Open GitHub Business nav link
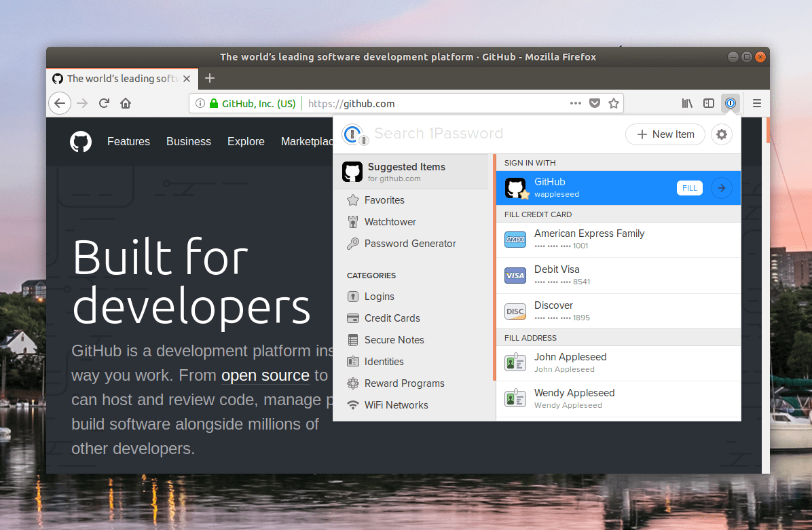The image size is (812, 530). click(189, 141)
